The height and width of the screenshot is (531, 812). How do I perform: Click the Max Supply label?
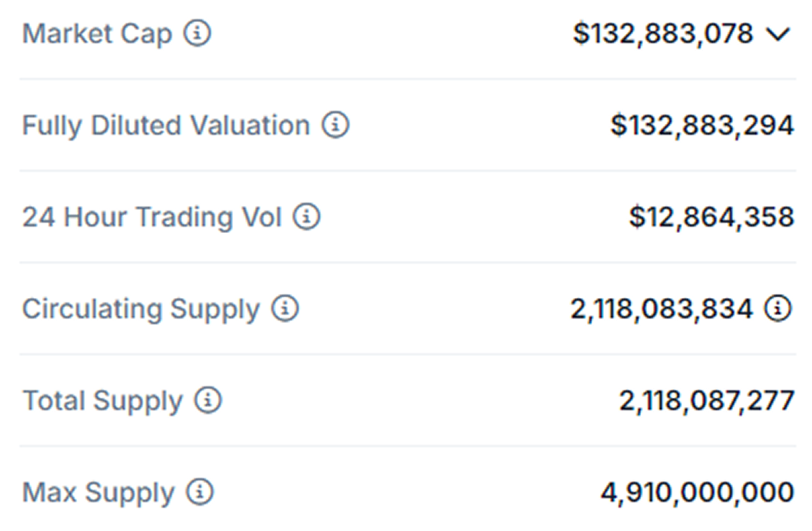tap(98, 493)
